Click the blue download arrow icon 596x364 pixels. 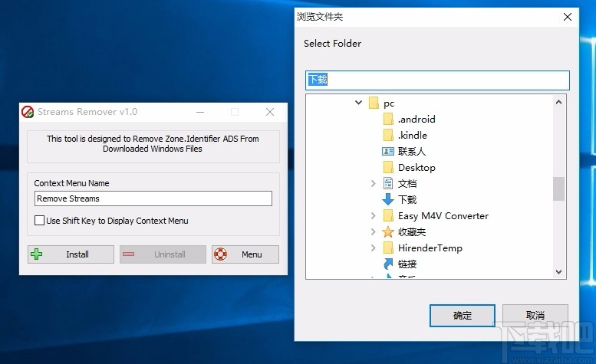[387, 199]
